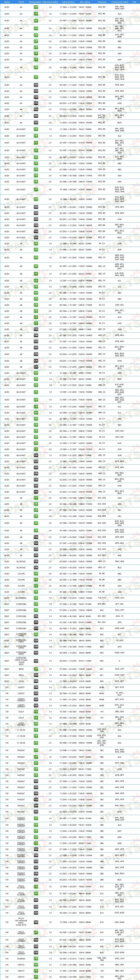Click the PB icon in the VW VENTO 1.6 row
The width and height of the screenshot is (140, 980).
[36, 977]
